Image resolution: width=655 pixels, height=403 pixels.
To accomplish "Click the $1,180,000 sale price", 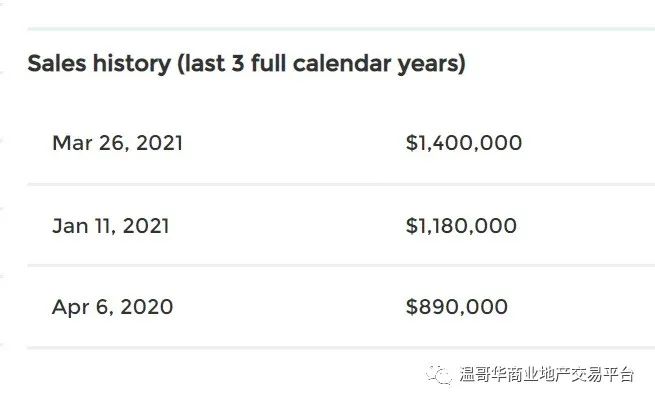I will coord(461,226).
